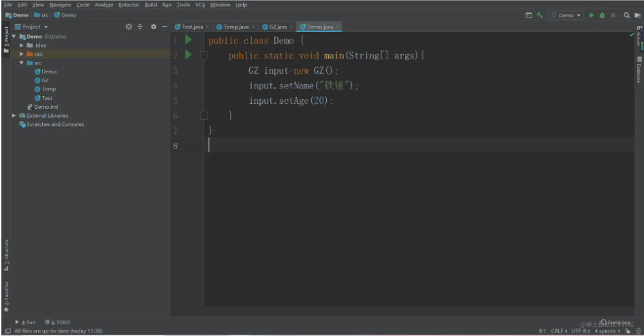Open the TODO tool window button

[x=58, y=322]
